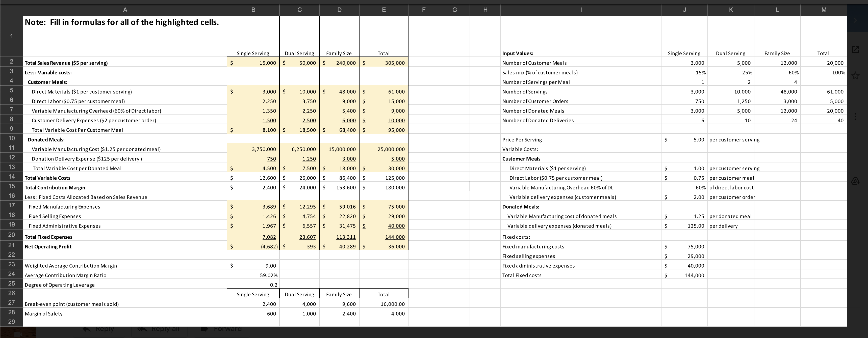Click the row 1 header
Screen dimensions: 868x338
[x=11, y=36]
